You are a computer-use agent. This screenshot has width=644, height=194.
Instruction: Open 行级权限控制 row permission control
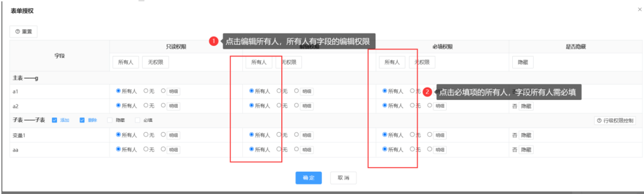click(x=615, y=121)
